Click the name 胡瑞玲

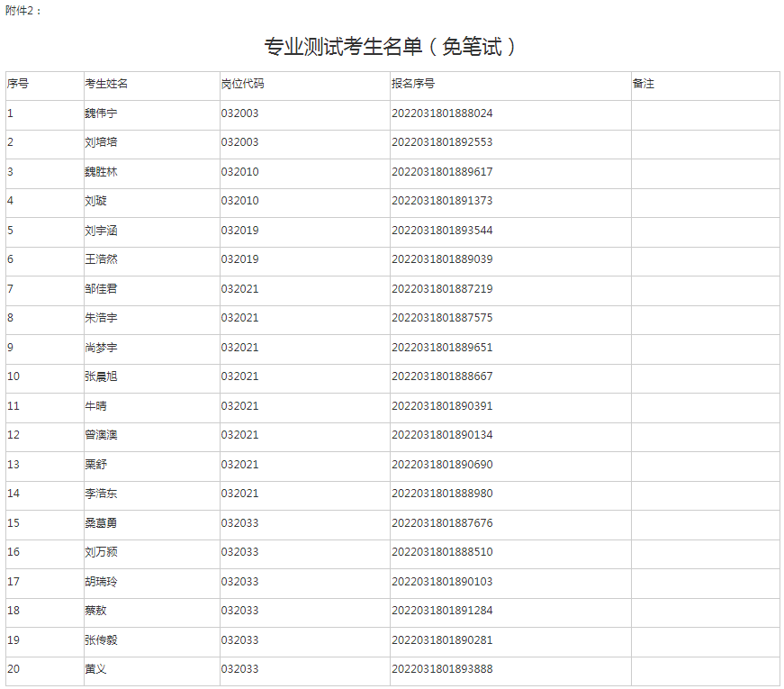101,582
